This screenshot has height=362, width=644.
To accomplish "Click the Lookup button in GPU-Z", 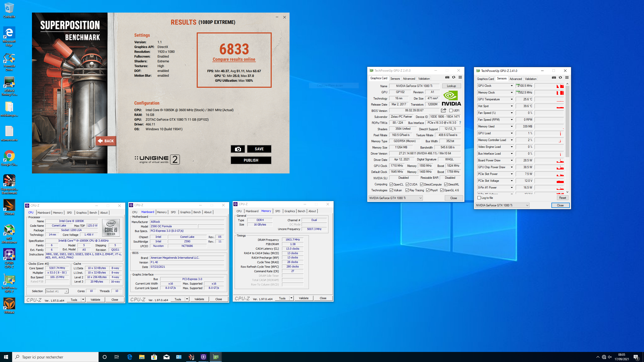I will tap(451, 86).
